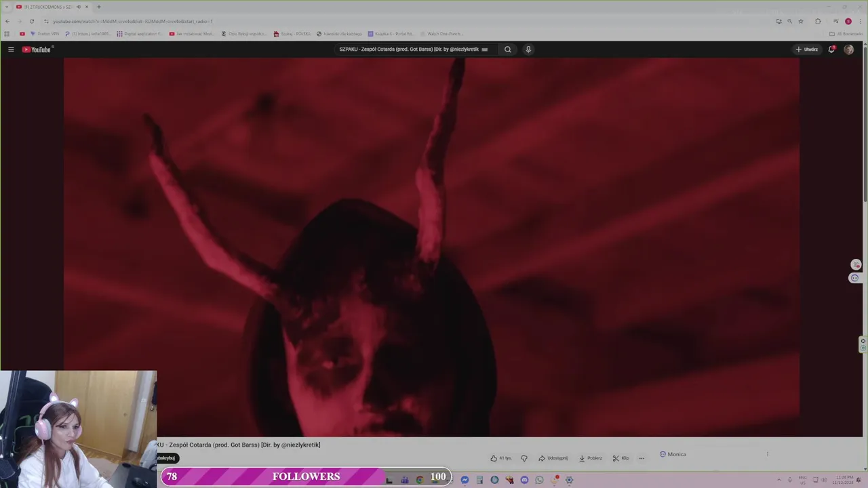
Task: Open the browser extensions puzzle icon
Action: click(818, 21)
